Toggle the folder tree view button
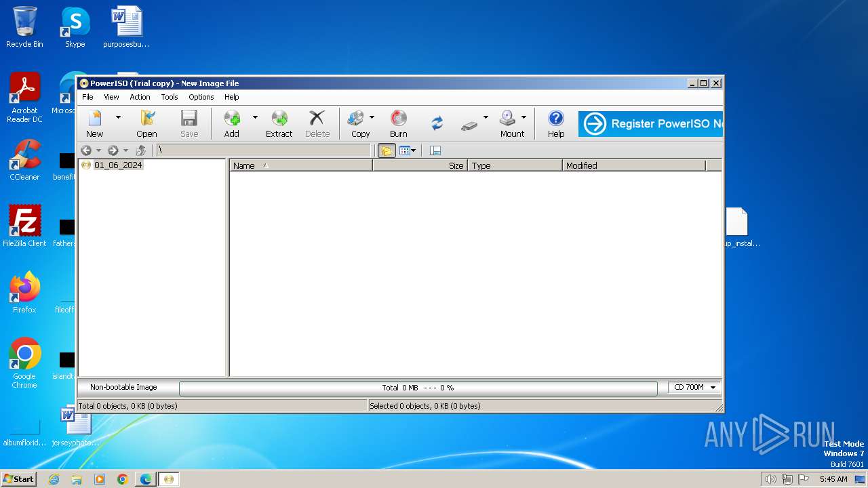This screenshot has height=488, width=868. 387,150
